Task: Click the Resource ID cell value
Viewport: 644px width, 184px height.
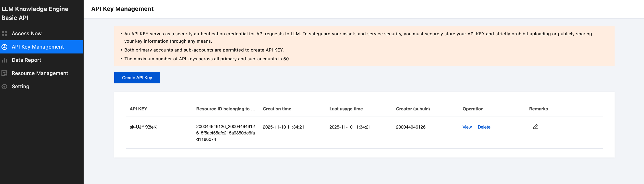Action: [225, 133]
